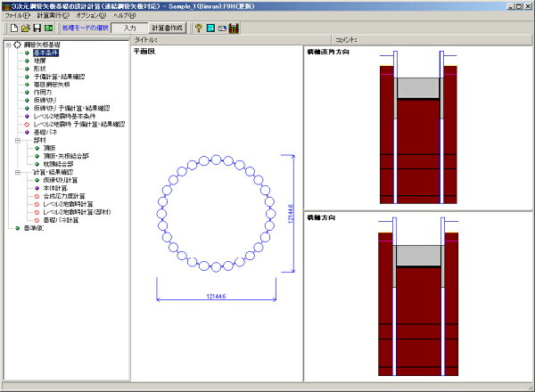This screenshot has height=392, width=535.
Task: Select 基本条件 in the tree
Action: pos(46,53)
